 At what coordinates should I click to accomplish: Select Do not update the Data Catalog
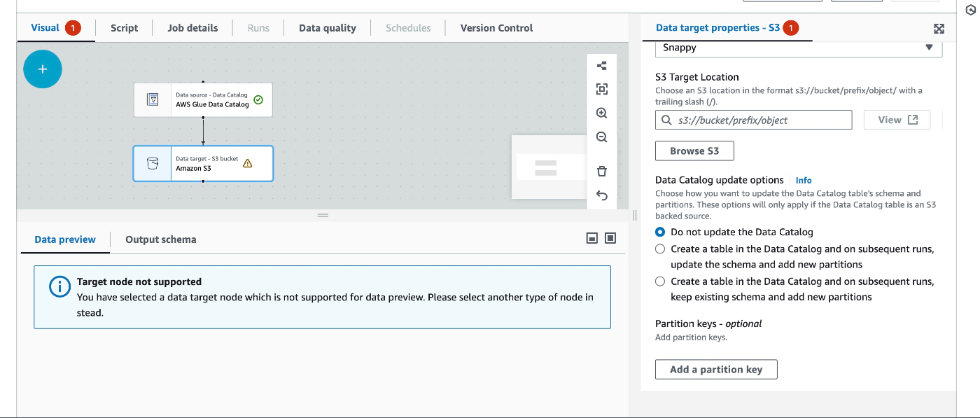click(660, 232)
